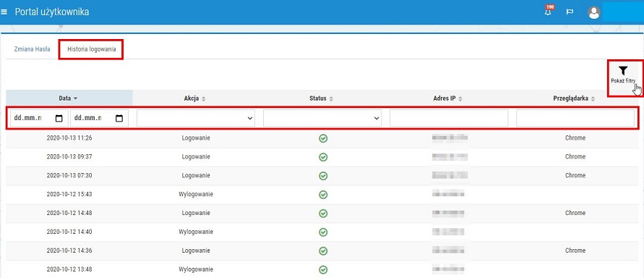
Task: Sort table by Data column
Action: [x=69, y=98]
